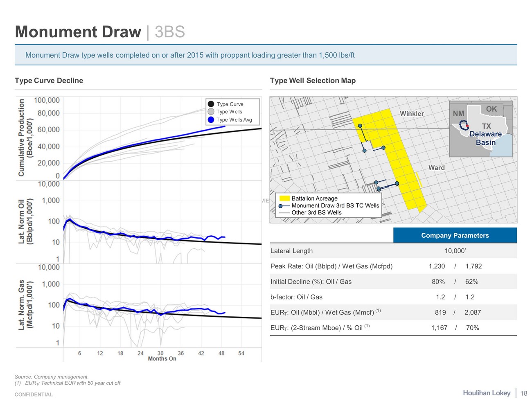Click the Winkler county label on map
The image size is (532, 399).
tap(412, 114)
